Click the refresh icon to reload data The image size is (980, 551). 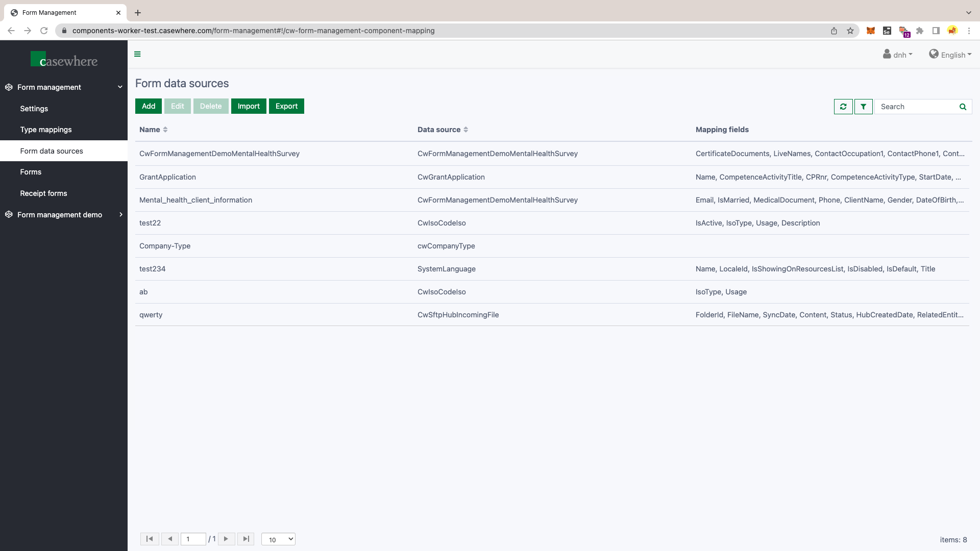tap(843, 106)
